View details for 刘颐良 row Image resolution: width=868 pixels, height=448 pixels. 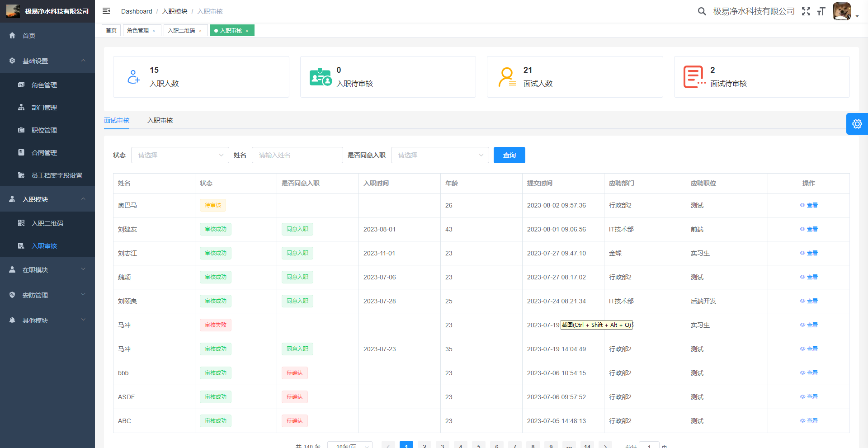(809, 301)
